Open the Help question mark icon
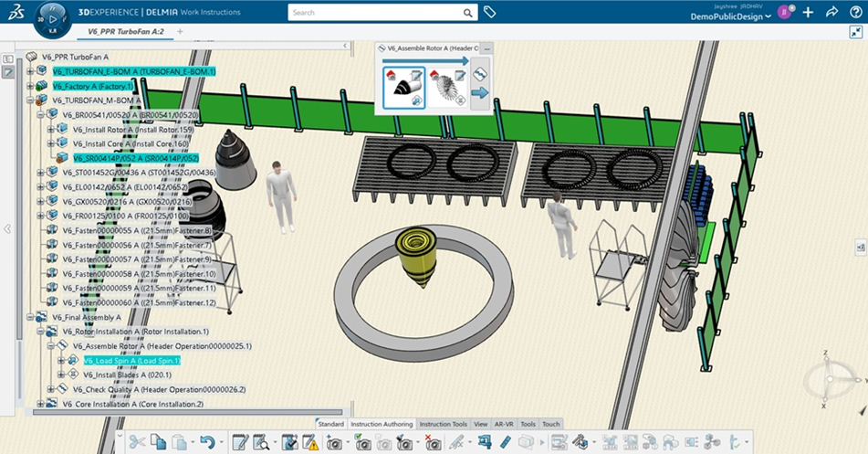Screen dimensions: 868x454 [x=855, y=13]
